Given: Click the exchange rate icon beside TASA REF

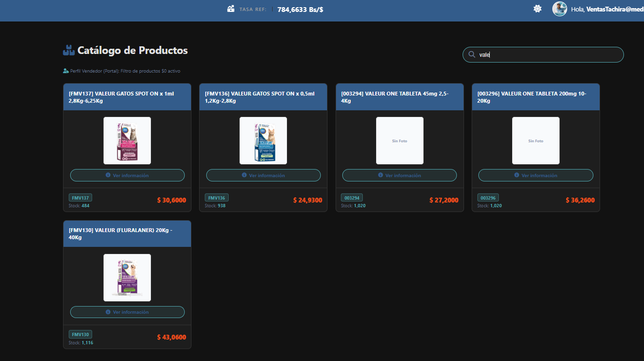Looking at the screenshot, I should coord(231,9).
